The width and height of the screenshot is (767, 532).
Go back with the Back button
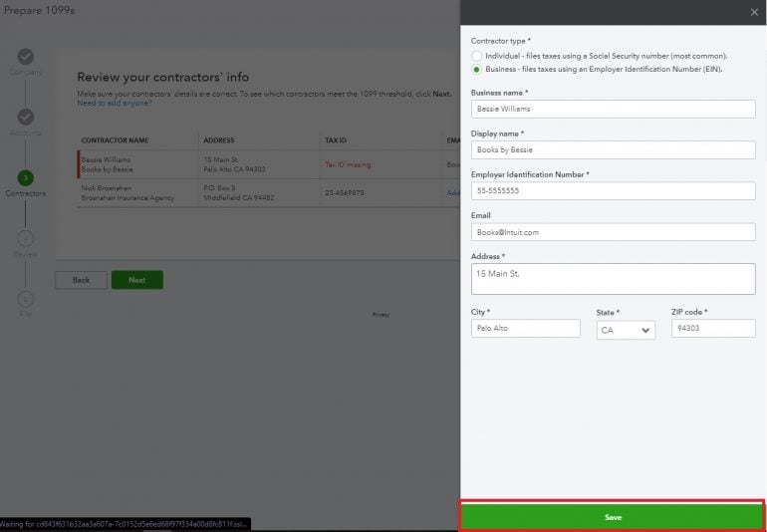[81, 280]
